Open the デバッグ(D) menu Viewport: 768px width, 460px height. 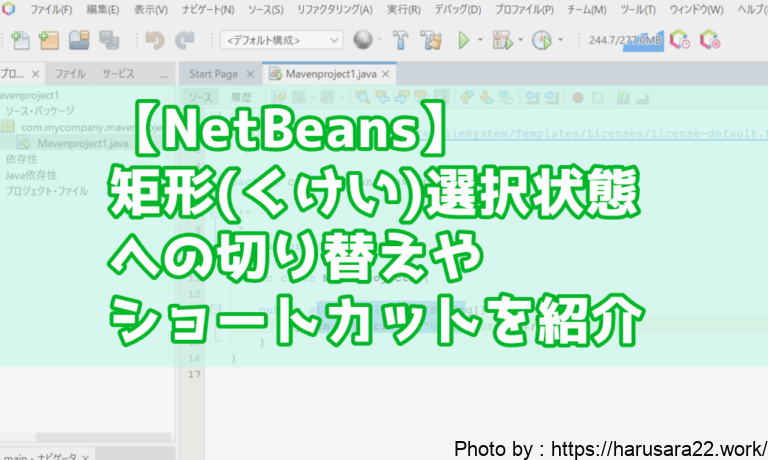pyautogui.click(x=458, y=10)
